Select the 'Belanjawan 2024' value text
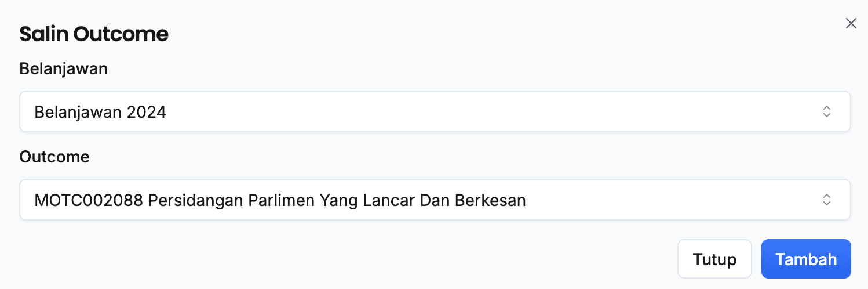The width and height of the screenshot is (868, 289). click(x=100, y=111)
